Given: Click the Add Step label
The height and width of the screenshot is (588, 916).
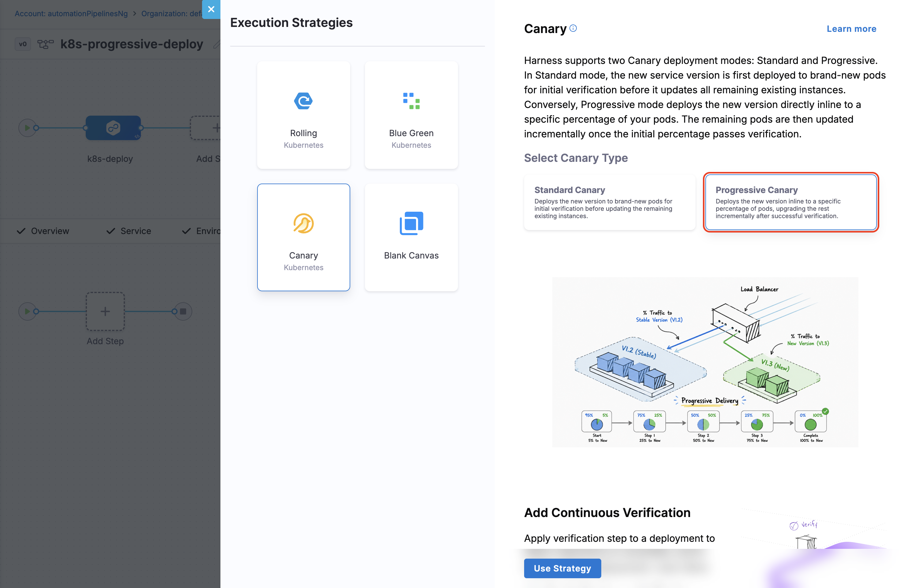Looking at the screenshot, I should point(105,341).
